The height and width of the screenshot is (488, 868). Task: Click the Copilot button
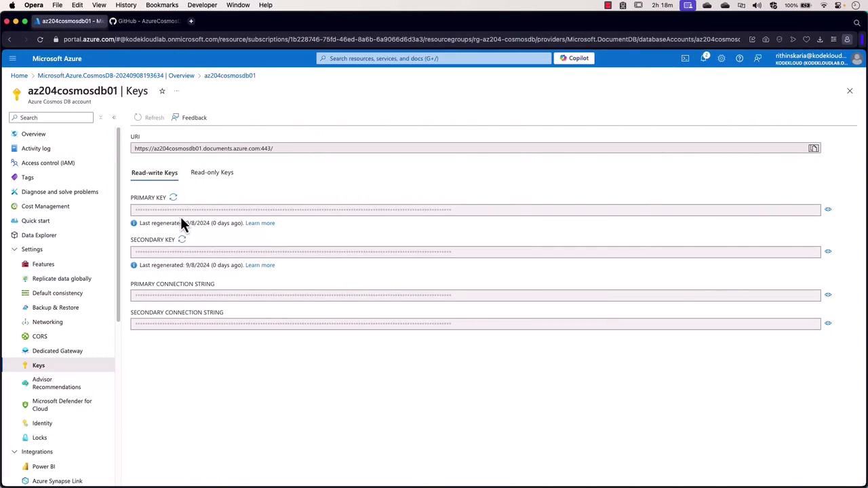[x=574, y=58]
